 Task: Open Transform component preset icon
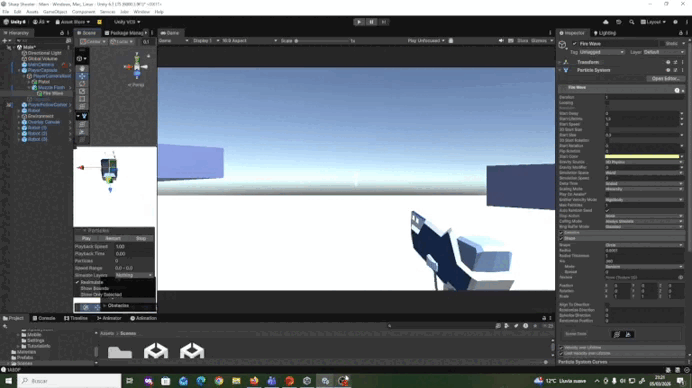pos(675,62)
